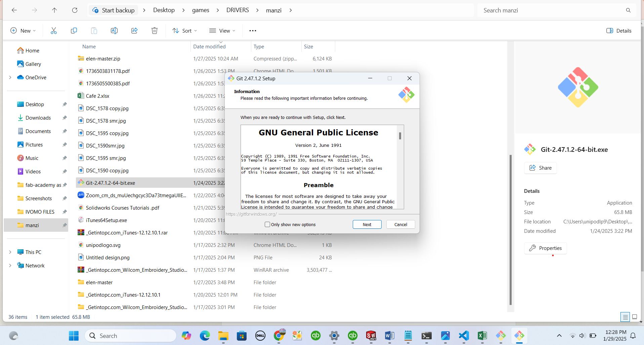
Task: Select Gallery in navigation pane
Action: [33, 64]
